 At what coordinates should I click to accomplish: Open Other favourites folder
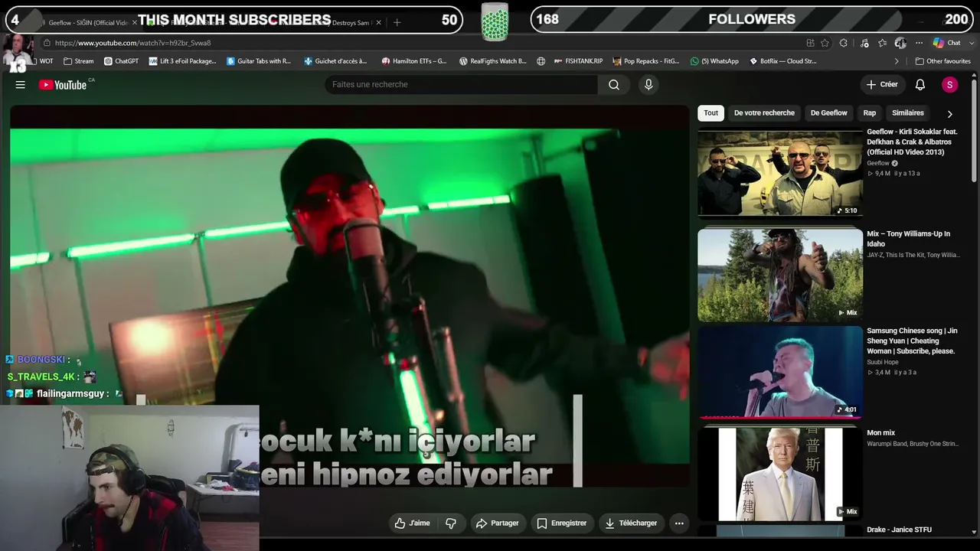(942, 61)
